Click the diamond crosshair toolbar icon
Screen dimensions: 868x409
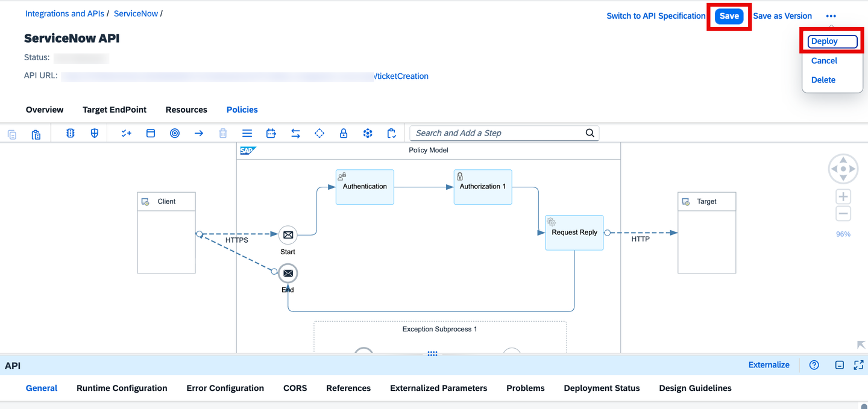pyautogui.click(x=319, y=133)
